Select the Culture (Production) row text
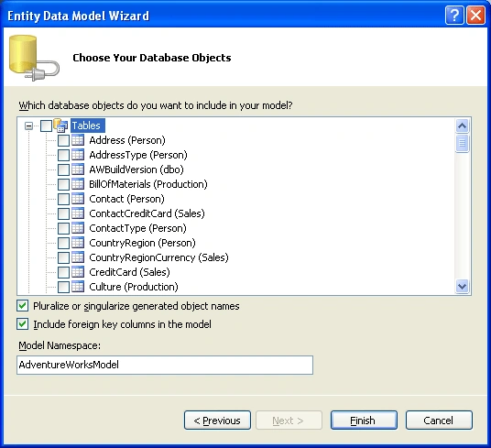 click(x=134, y=287)
